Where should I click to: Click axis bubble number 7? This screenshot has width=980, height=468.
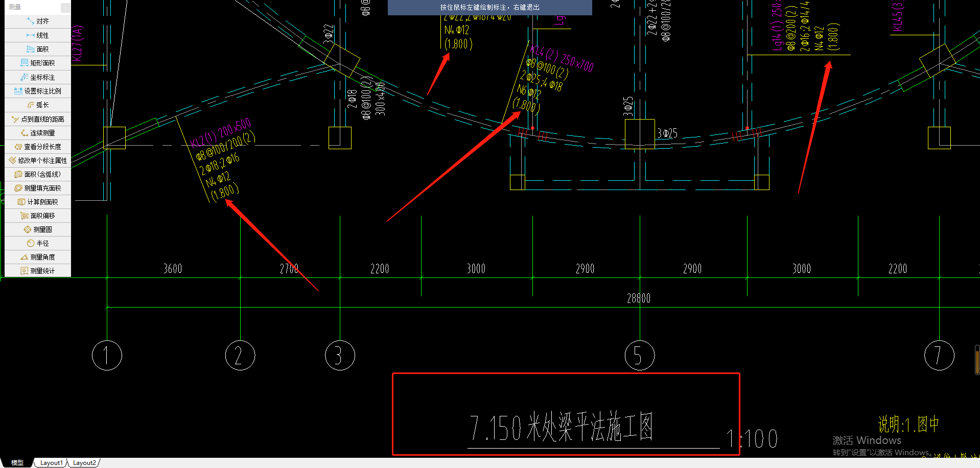point(939,355)
